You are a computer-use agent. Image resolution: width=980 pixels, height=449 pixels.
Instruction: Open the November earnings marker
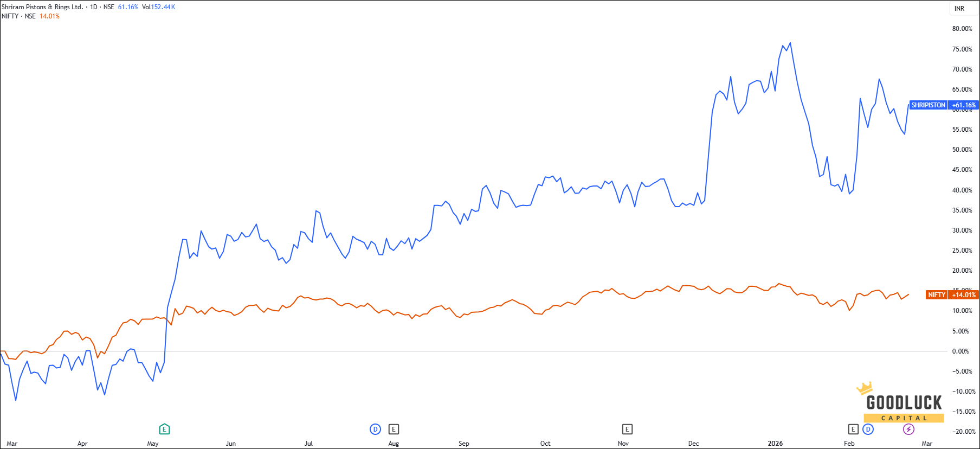pyautogui.click(x=627, y=429)
